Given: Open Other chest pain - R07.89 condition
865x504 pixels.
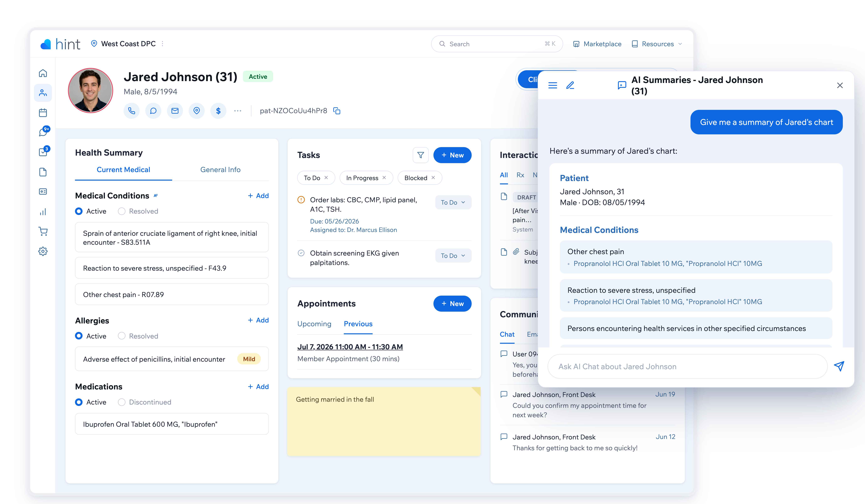Looking at the screenshot, I should [172, 294].
